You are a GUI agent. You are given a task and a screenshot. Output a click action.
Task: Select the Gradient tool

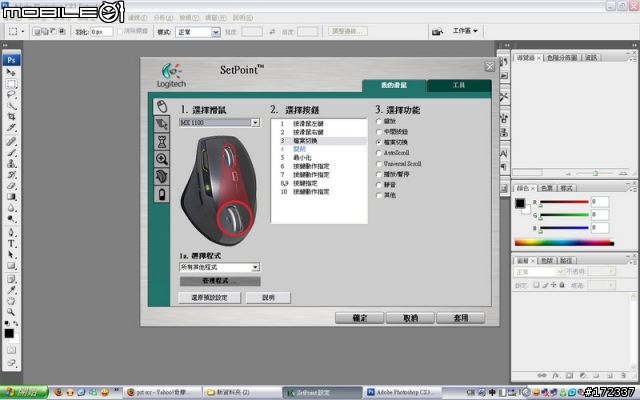(11, 197)
